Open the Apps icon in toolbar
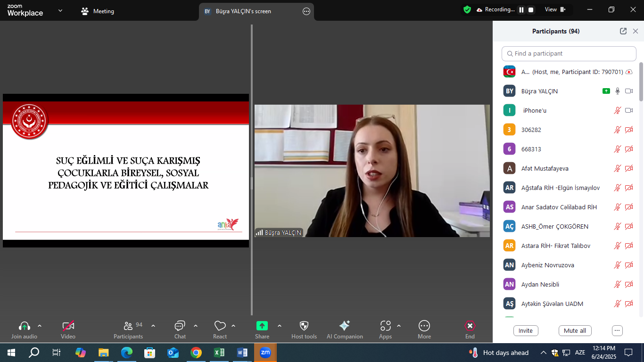The image size is (644, 362). pyautogui.click(x=385, y=326)
